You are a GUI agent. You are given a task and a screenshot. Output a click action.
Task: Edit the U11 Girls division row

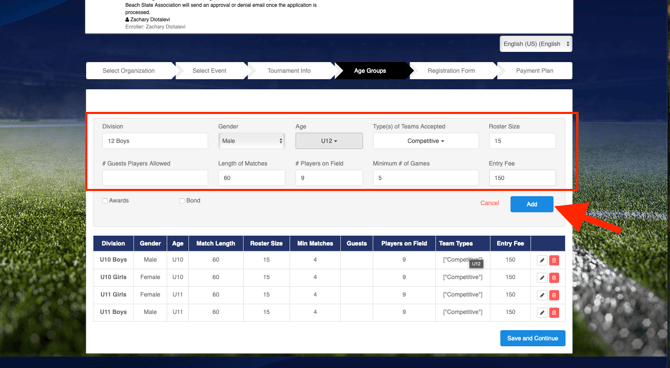point(542,295)
